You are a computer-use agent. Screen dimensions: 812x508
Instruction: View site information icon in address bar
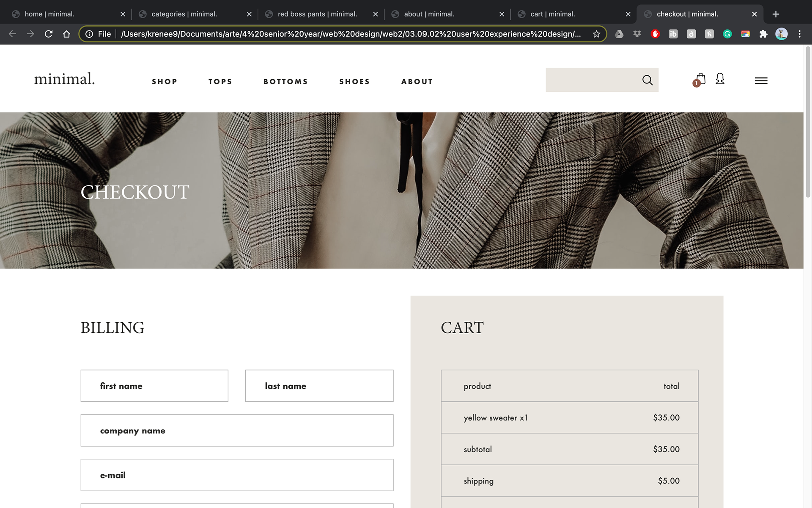pos(89,34)
